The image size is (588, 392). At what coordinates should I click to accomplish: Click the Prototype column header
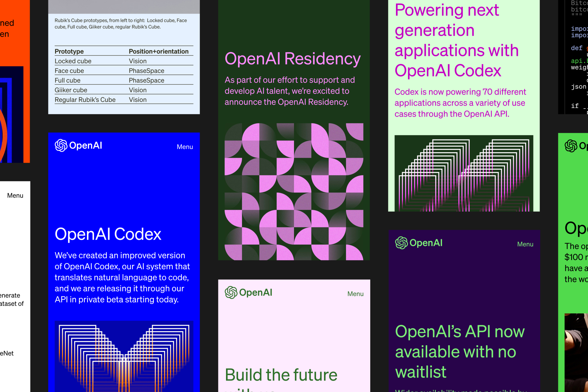(69, 51)
